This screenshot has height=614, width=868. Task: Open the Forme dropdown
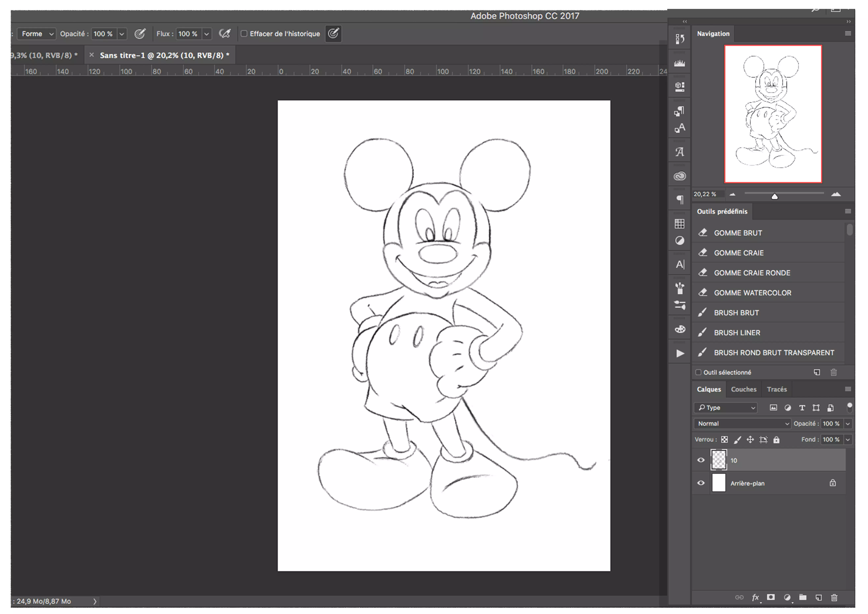click(36, 34)
